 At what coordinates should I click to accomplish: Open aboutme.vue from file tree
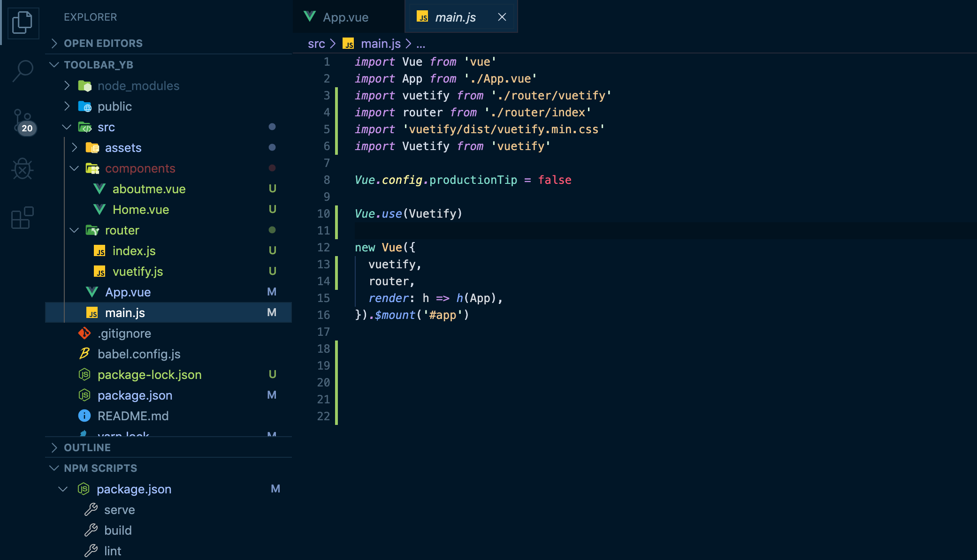(x=149, y=189)
